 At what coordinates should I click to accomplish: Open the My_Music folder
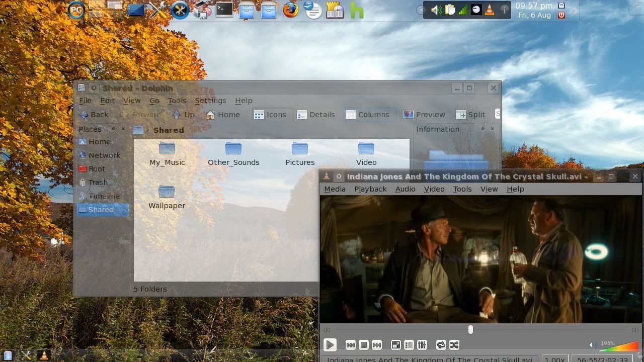click(x=167, y=154)
